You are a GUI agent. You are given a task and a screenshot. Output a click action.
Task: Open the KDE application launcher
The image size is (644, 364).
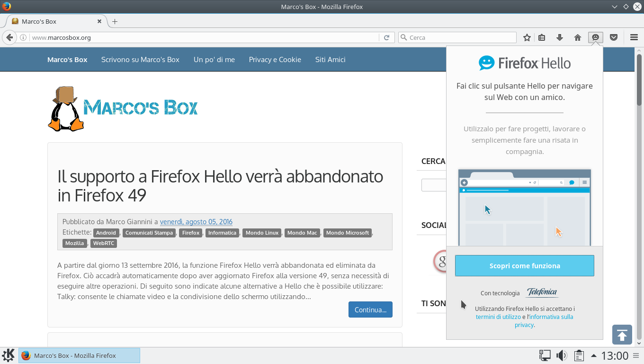[x=9, y=355]
